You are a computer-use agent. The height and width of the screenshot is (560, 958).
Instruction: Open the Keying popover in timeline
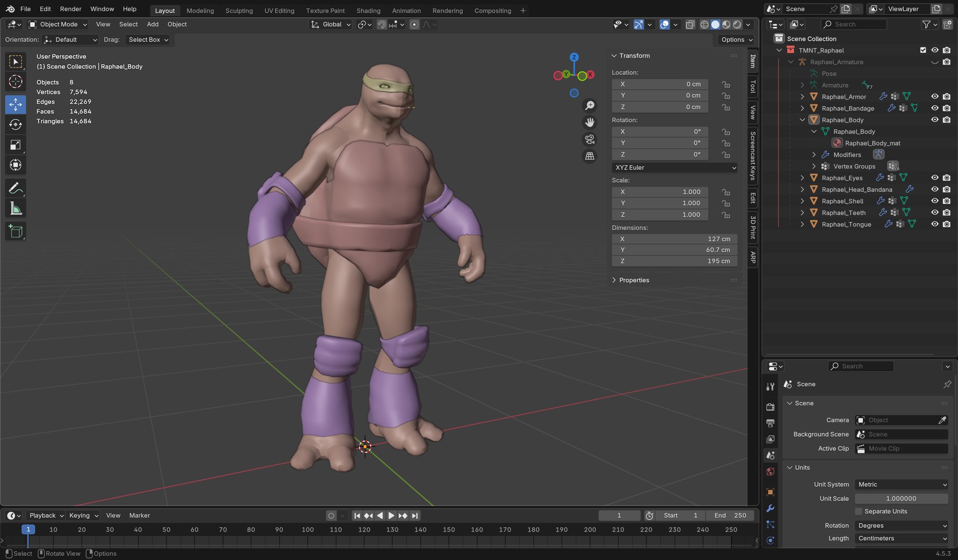tap(83, 515)
